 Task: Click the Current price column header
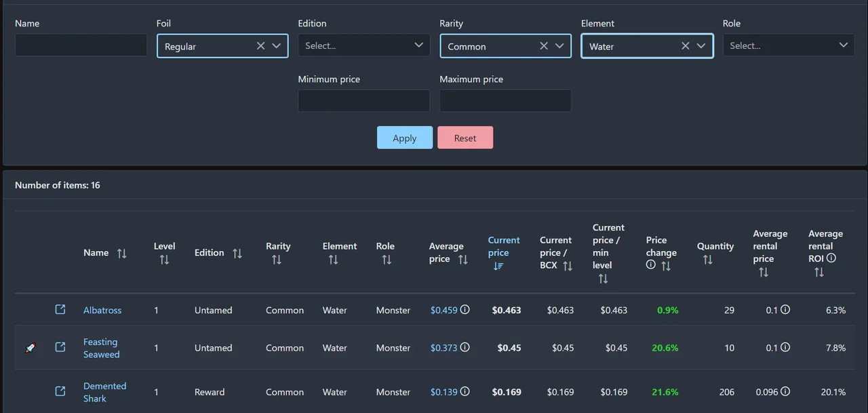[x=504, y=246]
